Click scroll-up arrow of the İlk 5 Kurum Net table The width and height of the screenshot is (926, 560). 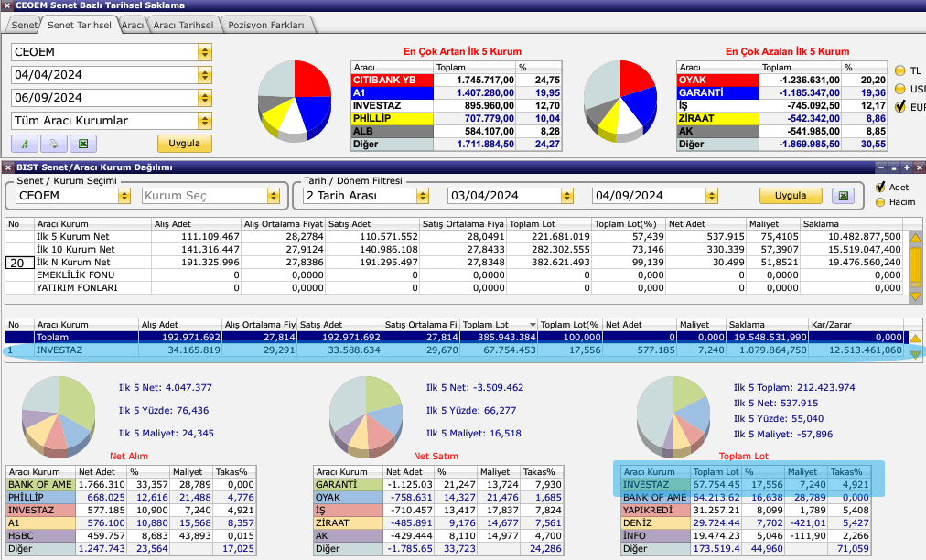(x=915, y=238)
